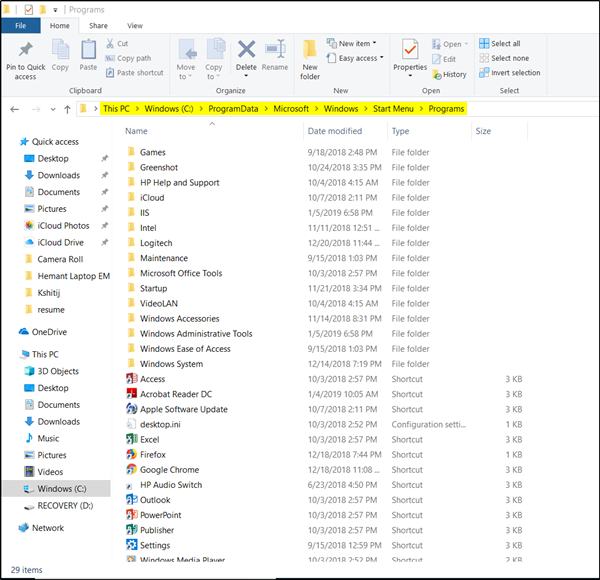Switch to the View ribbon tab

pyautogui.click(x=135, y=26)
